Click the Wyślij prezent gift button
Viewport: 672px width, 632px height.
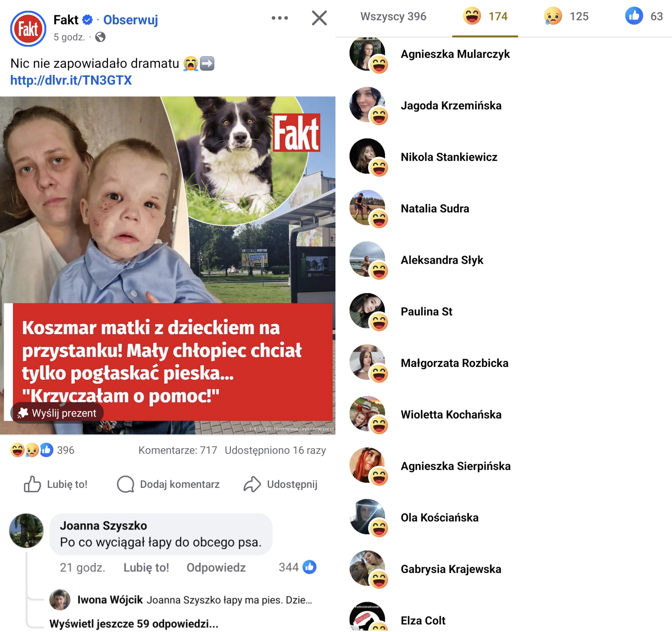[57, 413]
